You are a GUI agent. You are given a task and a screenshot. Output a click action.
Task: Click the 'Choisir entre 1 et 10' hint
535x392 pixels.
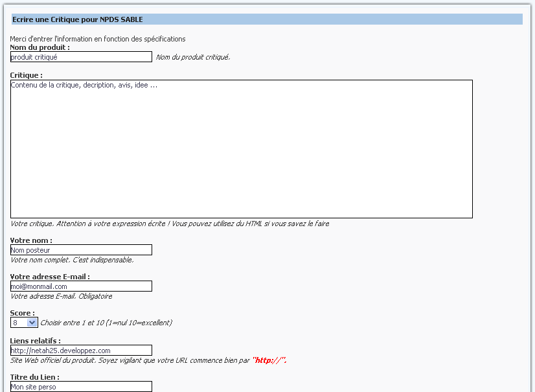coord(106,323)
